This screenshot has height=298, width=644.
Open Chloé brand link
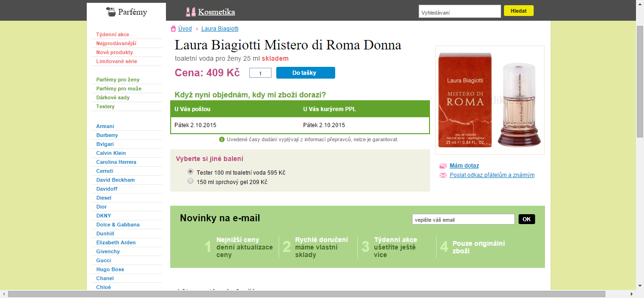click(x=104, y=287)
